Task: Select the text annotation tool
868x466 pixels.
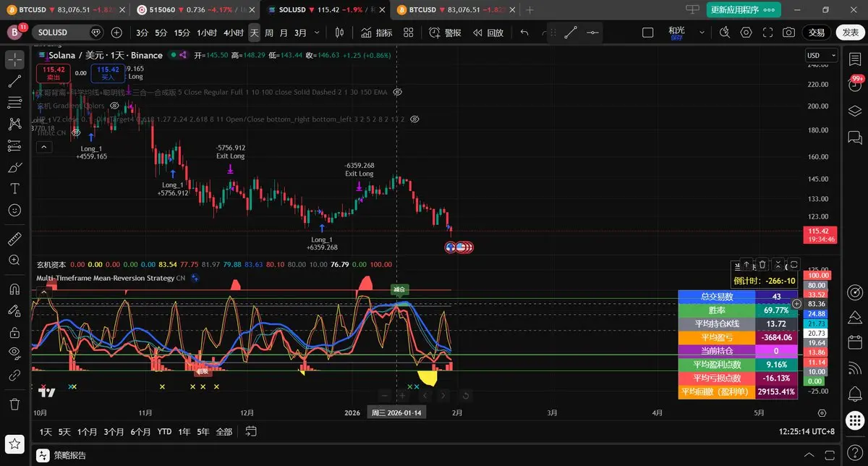Action: pyautogui.click(x=14, y=189)
